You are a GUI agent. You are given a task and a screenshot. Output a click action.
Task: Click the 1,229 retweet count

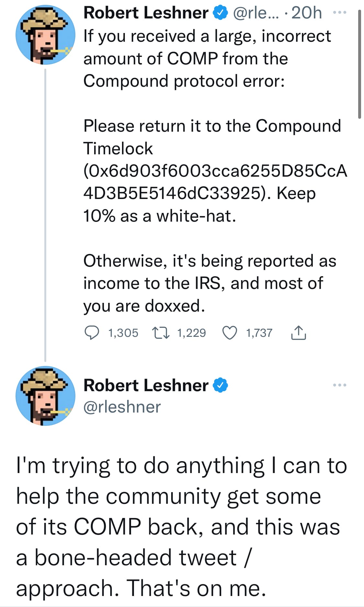[192, 333]
